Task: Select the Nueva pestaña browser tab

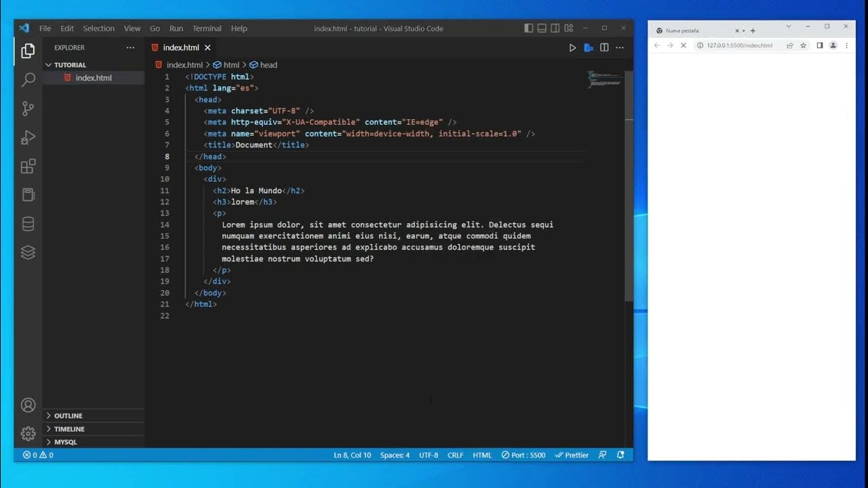Action: tap(696, 30)
